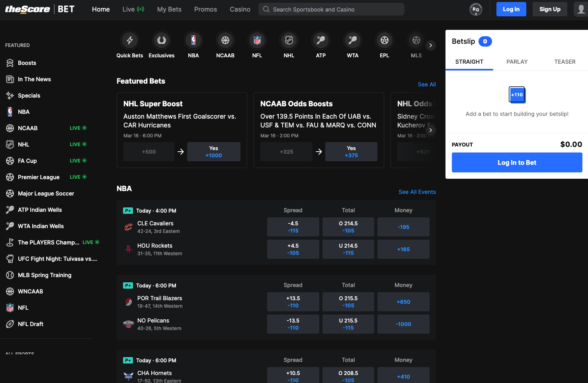This screenshot has height=383, width=588.
Task: Select NHL icon in sports carousel
Action: [289, 40]
